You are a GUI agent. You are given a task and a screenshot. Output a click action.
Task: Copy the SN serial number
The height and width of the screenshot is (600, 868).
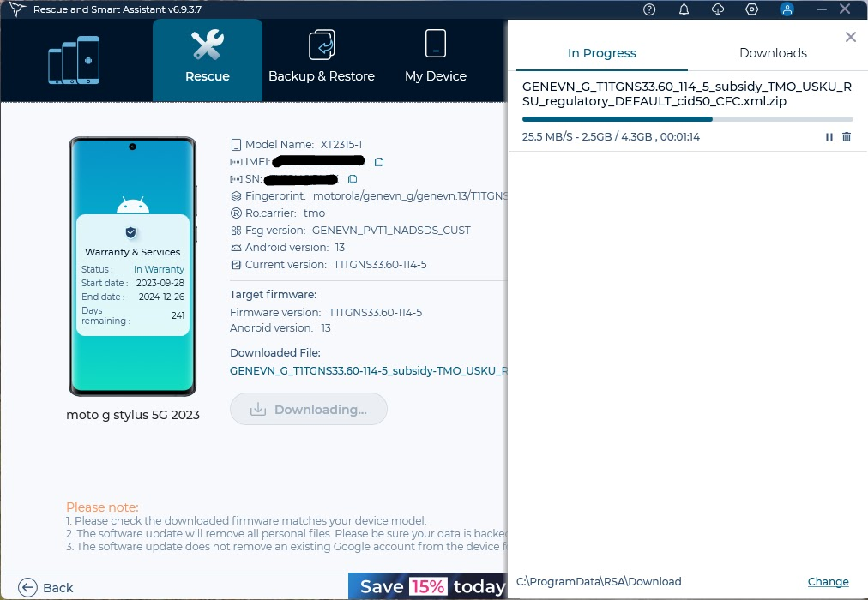pos(353,179)
